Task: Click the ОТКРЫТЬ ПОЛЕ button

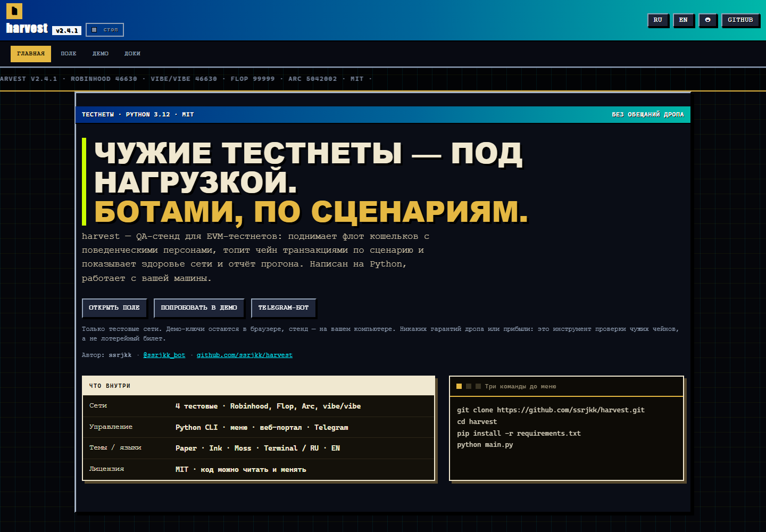Action: (114, 307)
